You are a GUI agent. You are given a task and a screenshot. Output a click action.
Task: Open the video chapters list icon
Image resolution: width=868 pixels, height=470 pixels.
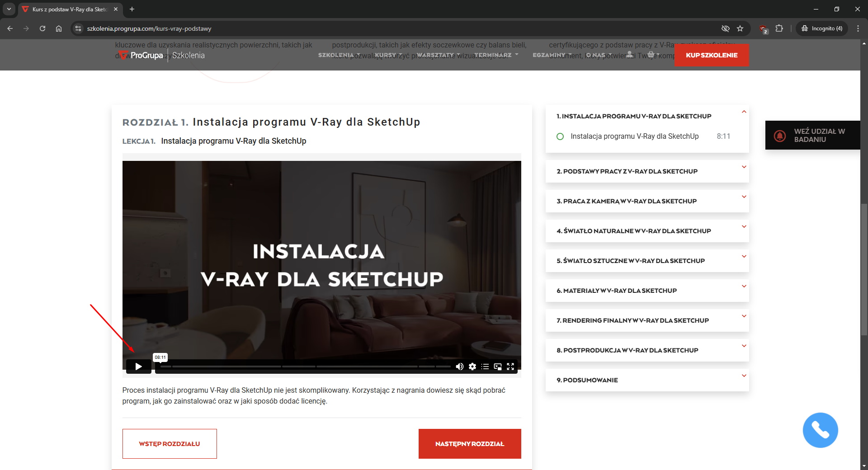[485, 367]
